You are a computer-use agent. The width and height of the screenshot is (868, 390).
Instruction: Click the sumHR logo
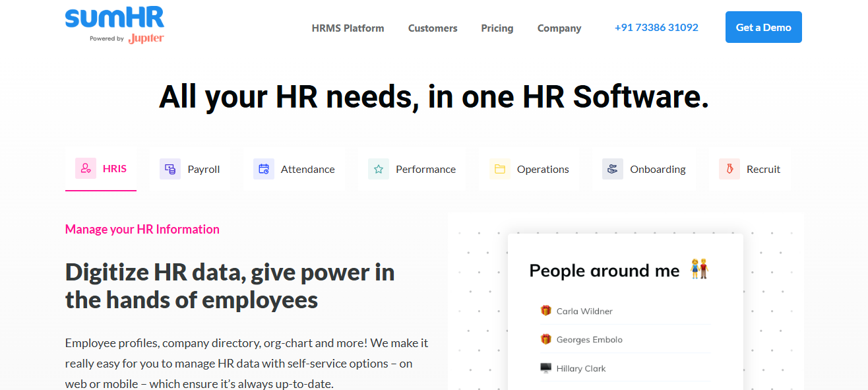click(114, 18)
